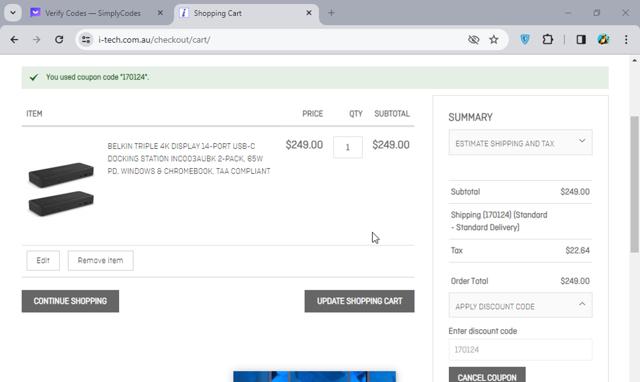This screenshot has height=382, width=640.
Task: Click the item price $249.00 in Price column
Action: 304,145
